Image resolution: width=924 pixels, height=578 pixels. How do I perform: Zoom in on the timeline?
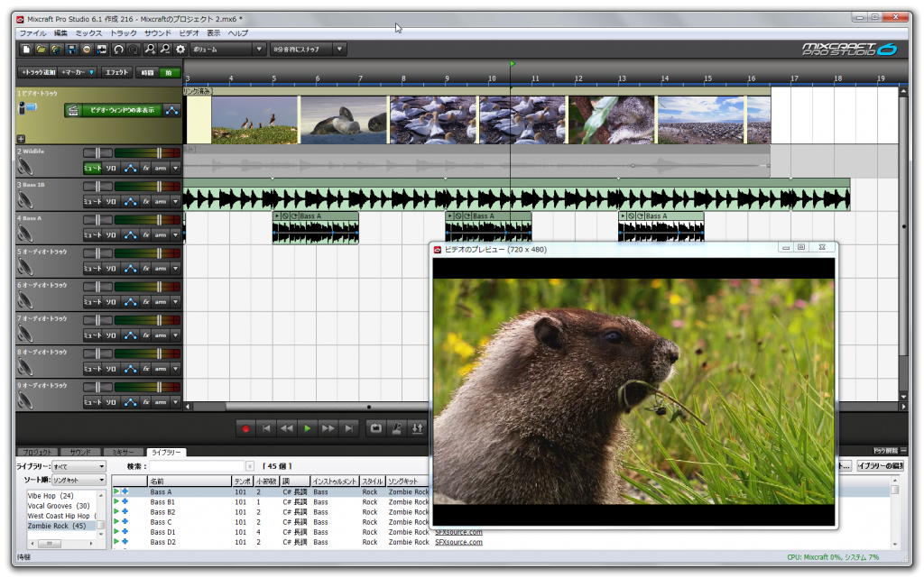tap(151, 50)
